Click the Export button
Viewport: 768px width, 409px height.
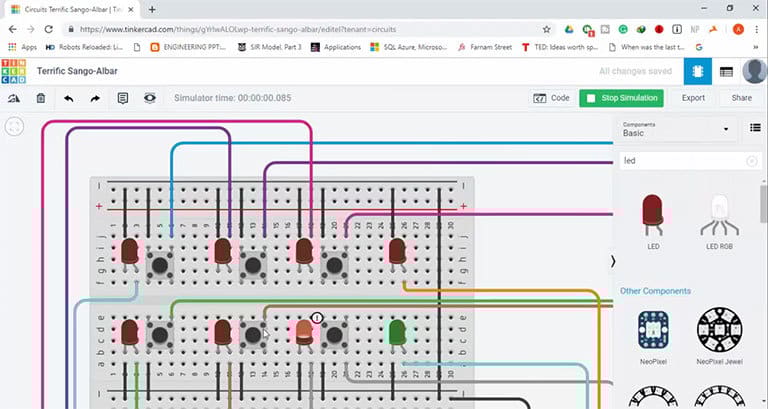[x=693, y=98]
